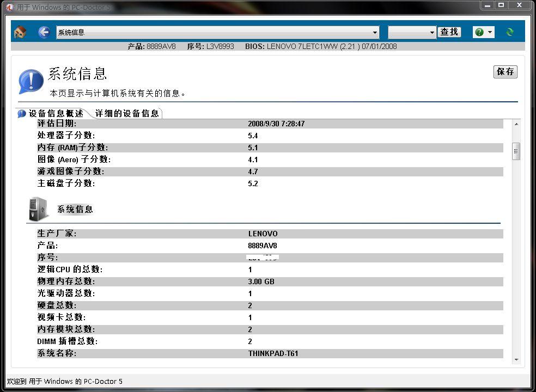
Task: Click the DIMM 插槽总数 label
Action: tap(68, 341)
